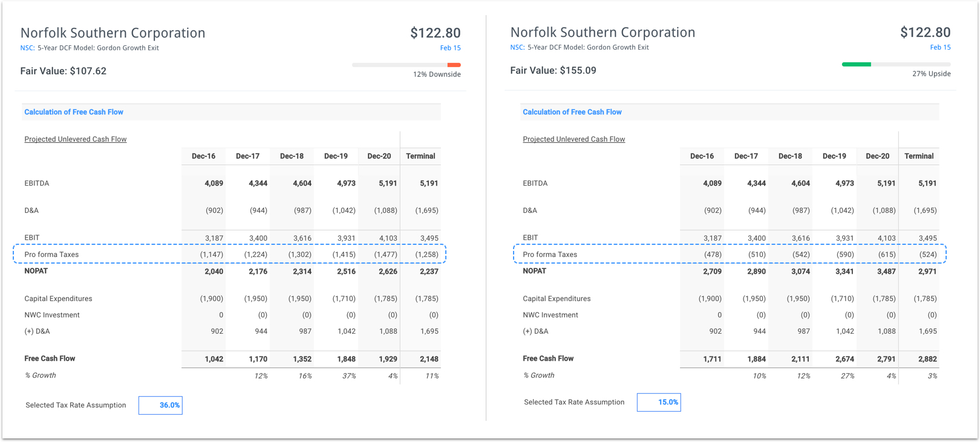Screen dimensions: 980x442
Task: Click NOPAT value 2,040
Action: click(214, 271)
